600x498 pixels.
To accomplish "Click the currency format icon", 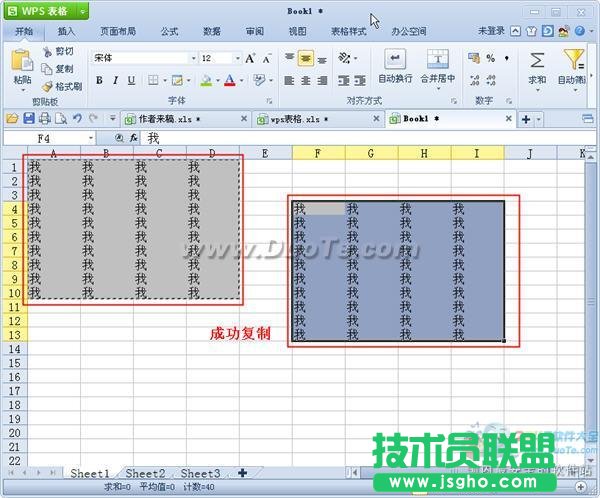I will pos(474,58).
